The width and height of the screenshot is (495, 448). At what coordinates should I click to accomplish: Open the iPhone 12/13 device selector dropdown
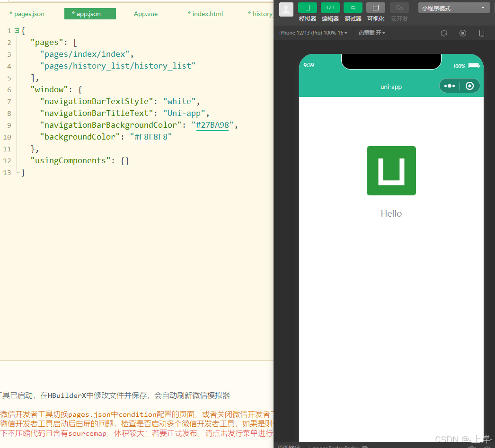pos(313,32)
